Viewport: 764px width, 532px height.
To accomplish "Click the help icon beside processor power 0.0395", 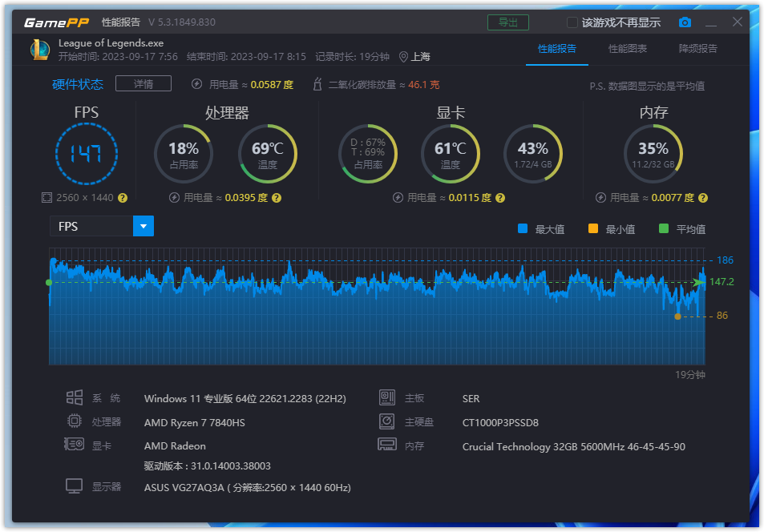I will [277, 198].
